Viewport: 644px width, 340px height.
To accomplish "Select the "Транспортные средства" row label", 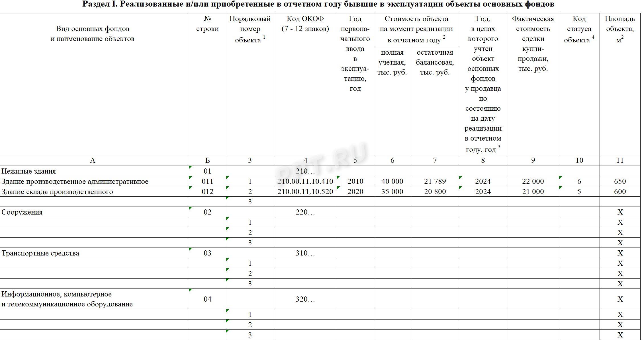I will pyautogui.click(x=40, y=253).
